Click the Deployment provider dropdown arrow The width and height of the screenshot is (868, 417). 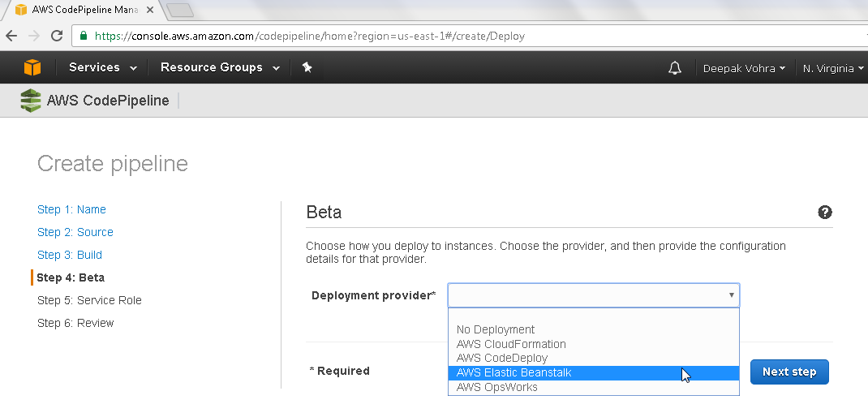tap(731, 295)
